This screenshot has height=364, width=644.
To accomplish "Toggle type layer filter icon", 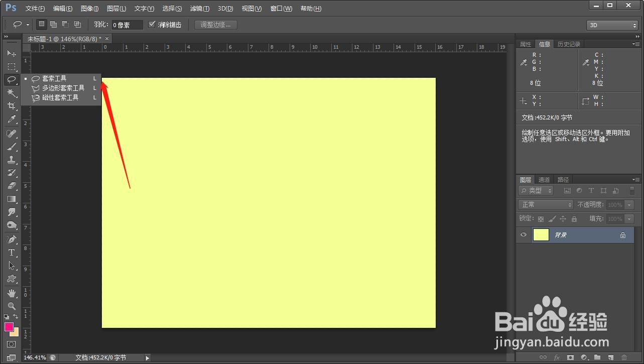I will pos(591,191).
